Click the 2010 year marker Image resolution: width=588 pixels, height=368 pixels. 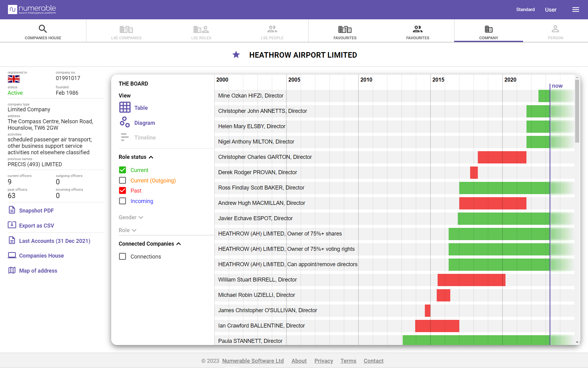point(366,80)
